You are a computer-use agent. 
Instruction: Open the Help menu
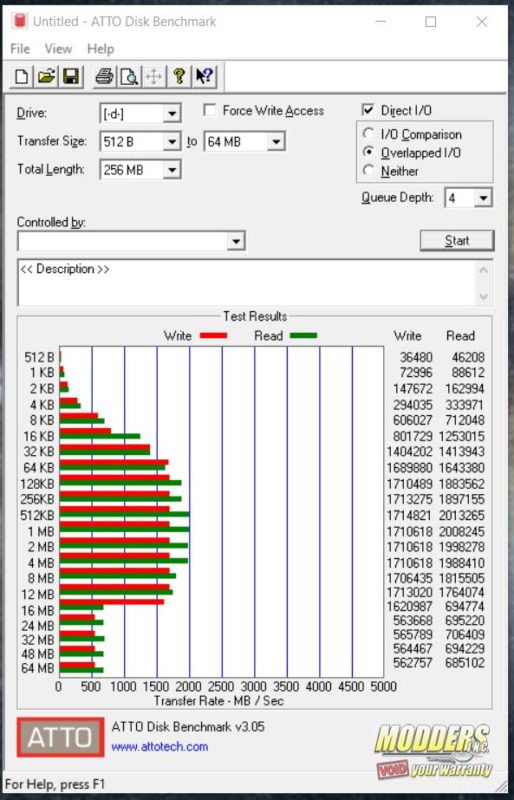100,49
